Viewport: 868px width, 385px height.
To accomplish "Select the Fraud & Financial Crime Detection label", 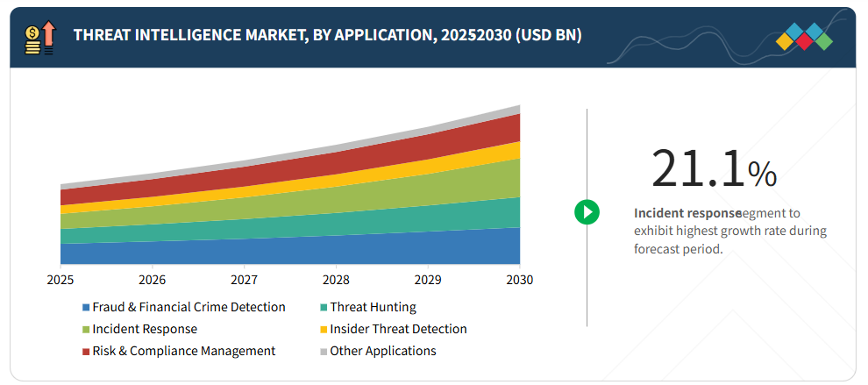I will pos(189,307).
